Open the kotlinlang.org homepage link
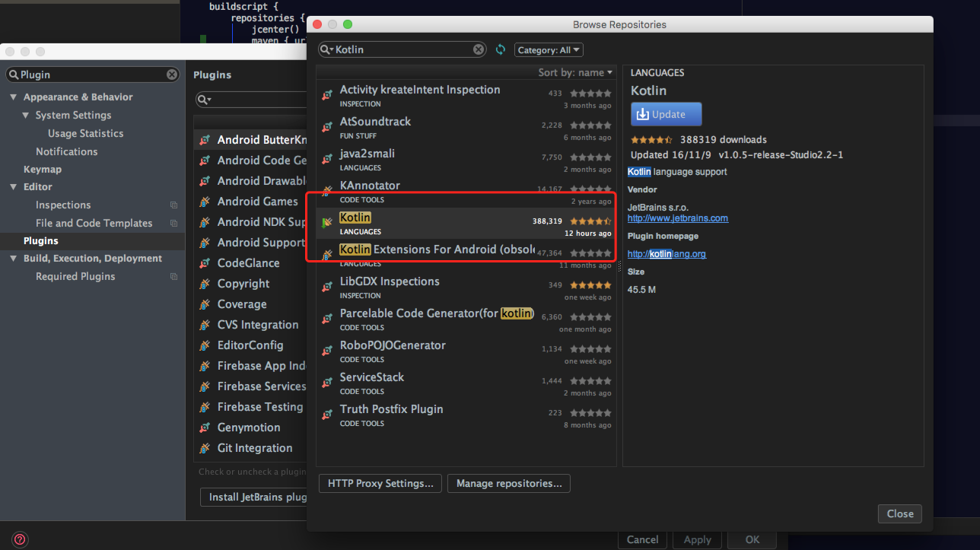Screen dimensions: 980x550 point(667,254)
